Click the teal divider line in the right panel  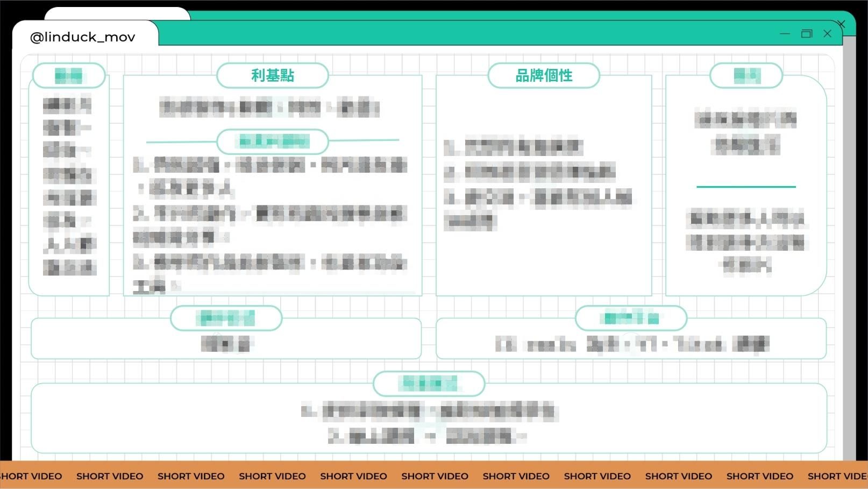click(746, 187)
